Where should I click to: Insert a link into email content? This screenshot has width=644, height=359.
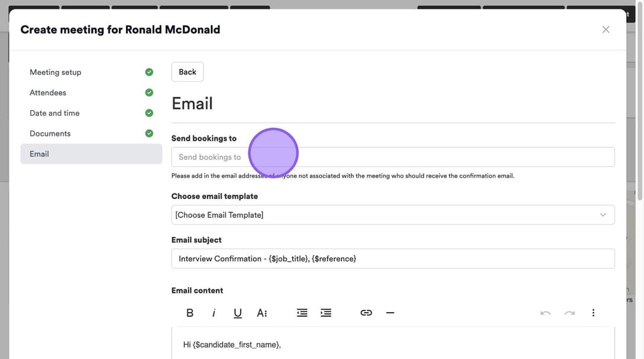pyautogui.click(x=366, y=313)
